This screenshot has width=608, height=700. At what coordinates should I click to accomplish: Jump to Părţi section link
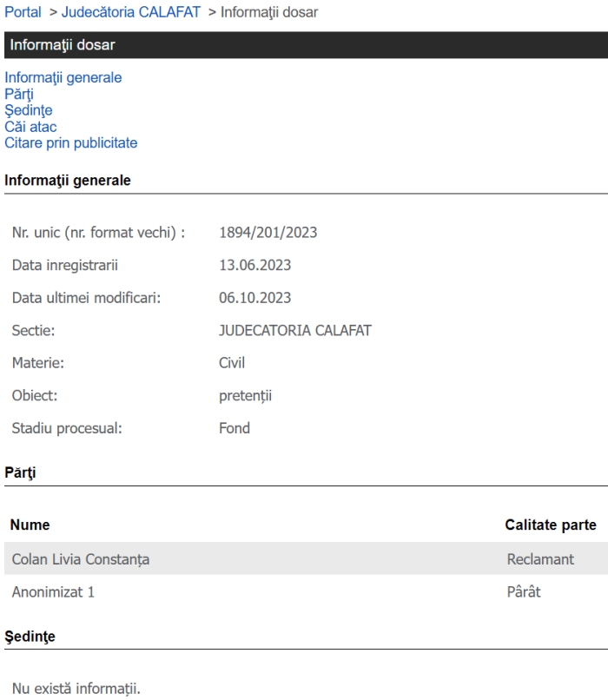coord(19,94)
